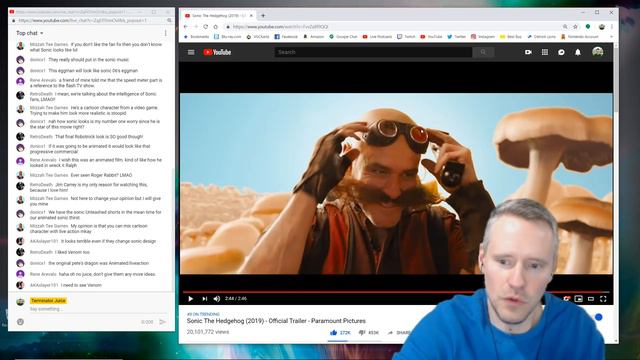Open the Blu-ray.com bookmark
640x360 pixels.
tap(228, 37)
